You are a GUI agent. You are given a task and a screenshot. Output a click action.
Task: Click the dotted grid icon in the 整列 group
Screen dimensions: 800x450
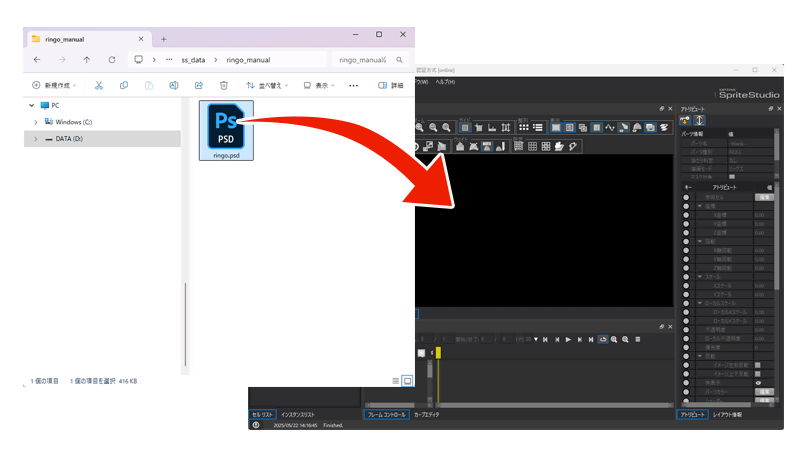(524, 128)
